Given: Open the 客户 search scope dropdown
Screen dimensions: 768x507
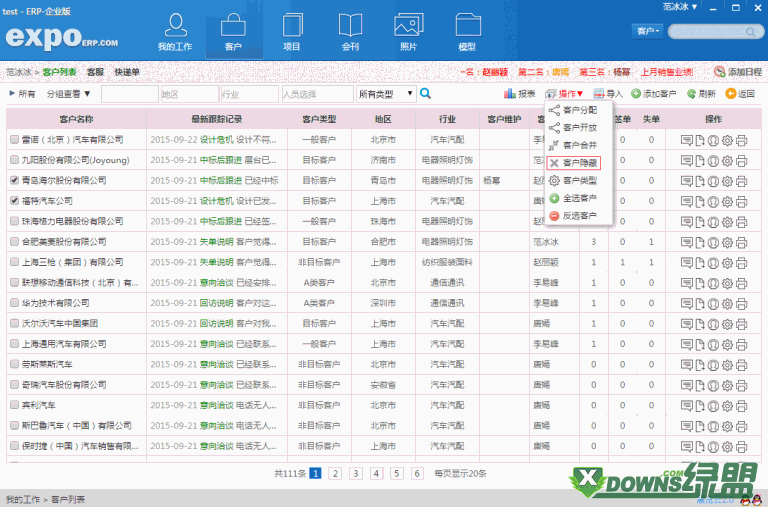Looking at the screenshot, I should pyautogui.click(x=648, y=31).
